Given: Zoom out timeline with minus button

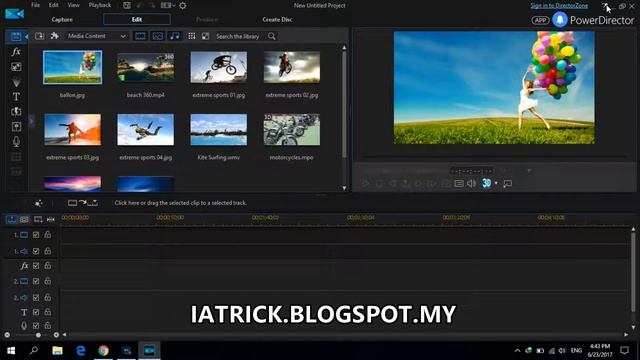Looking at the screenshot, I should click(x=7, y=335).
